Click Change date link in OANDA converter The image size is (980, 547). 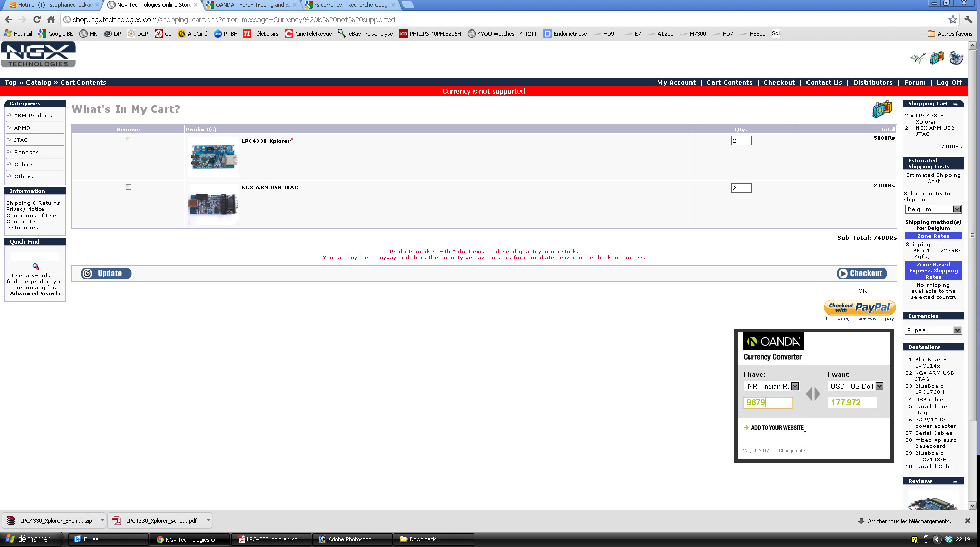(x=792, y=451)
